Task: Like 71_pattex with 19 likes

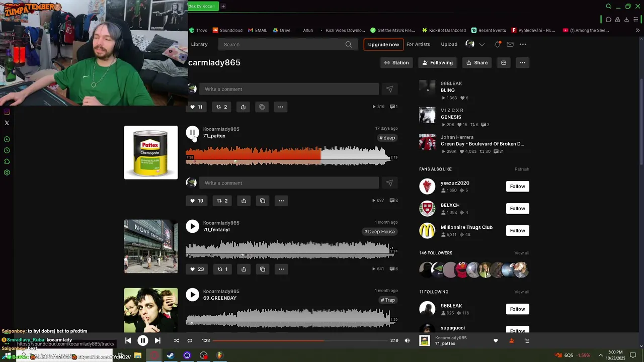Action: click(196, 201)
